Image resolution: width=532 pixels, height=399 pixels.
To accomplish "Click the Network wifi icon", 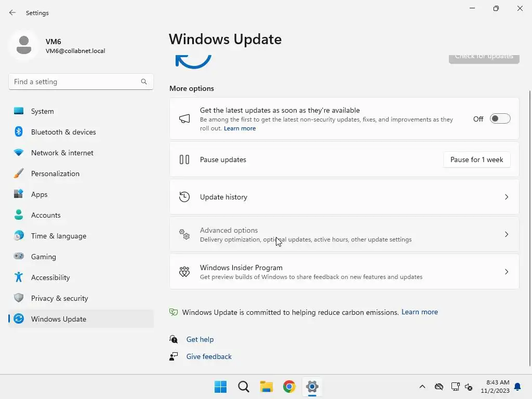I will (x=19, y=152).
